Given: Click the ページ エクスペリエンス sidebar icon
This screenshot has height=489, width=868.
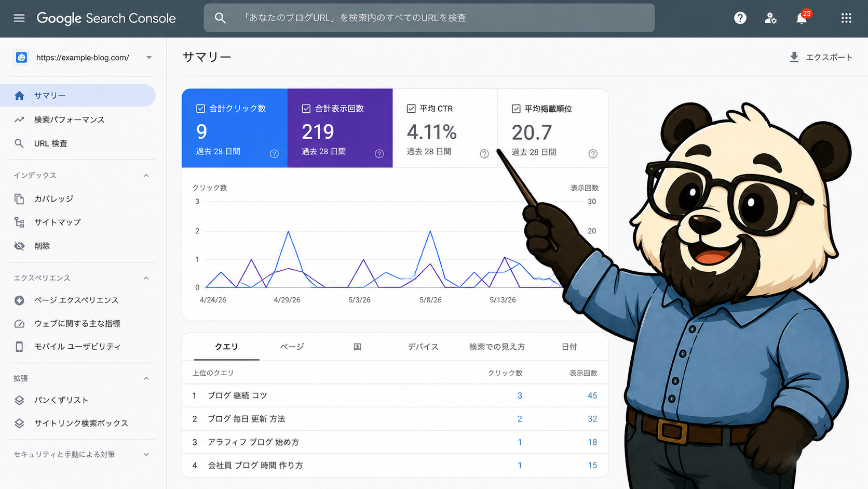Looking at the screenshot, I should click(19, 300).
